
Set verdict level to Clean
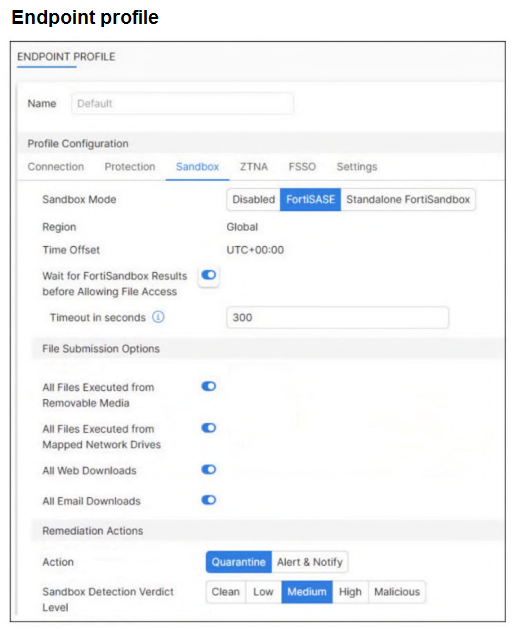(225, 592)
